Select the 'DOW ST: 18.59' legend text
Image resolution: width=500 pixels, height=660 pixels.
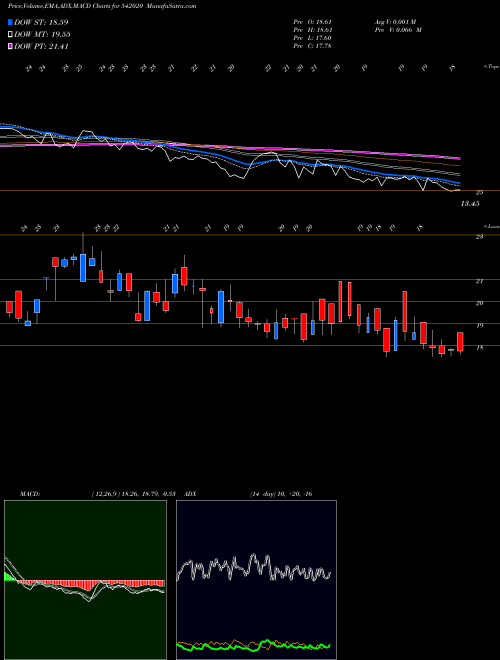click(x=41, y=22)
